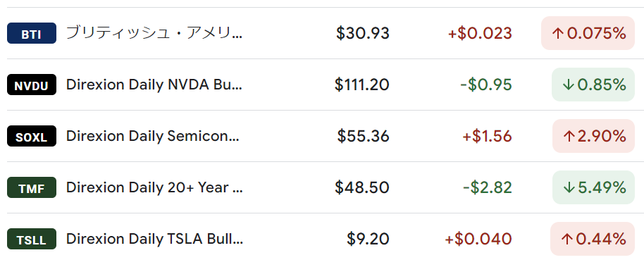Click the $9.20 price
Screen dimensions: 644x267
tap(368, 239)
